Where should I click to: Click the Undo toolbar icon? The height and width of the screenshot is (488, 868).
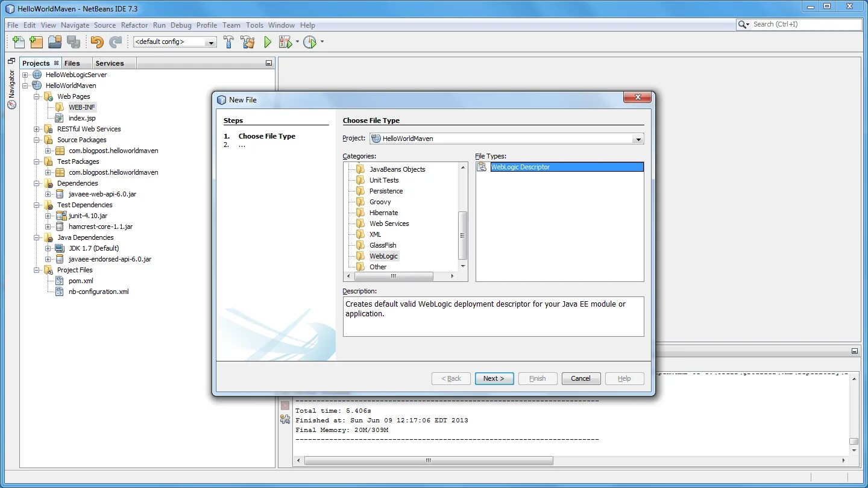(x=97, y=42)
